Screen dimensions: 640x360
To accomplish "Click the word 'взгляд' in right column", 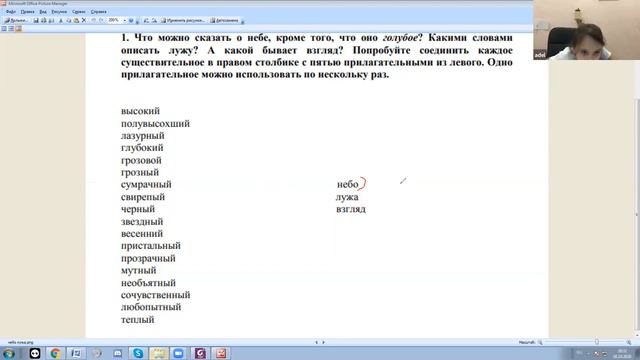I will [x=351, y=209].
